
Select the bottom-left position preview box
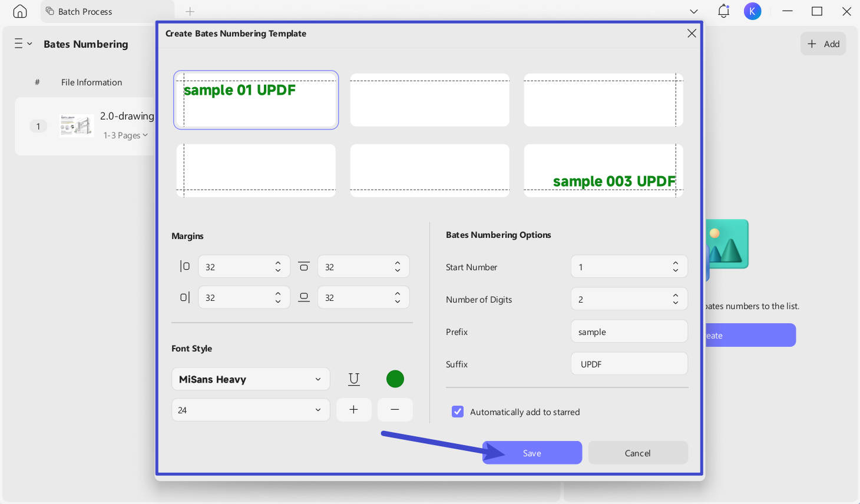tap(256, 170)
